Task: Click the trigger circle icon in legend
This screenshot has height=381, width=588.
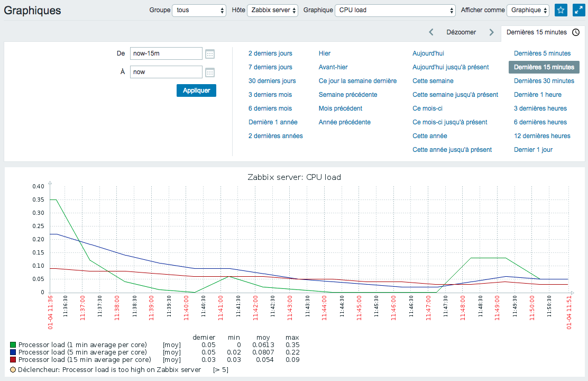Action: (x=13, y=370)
